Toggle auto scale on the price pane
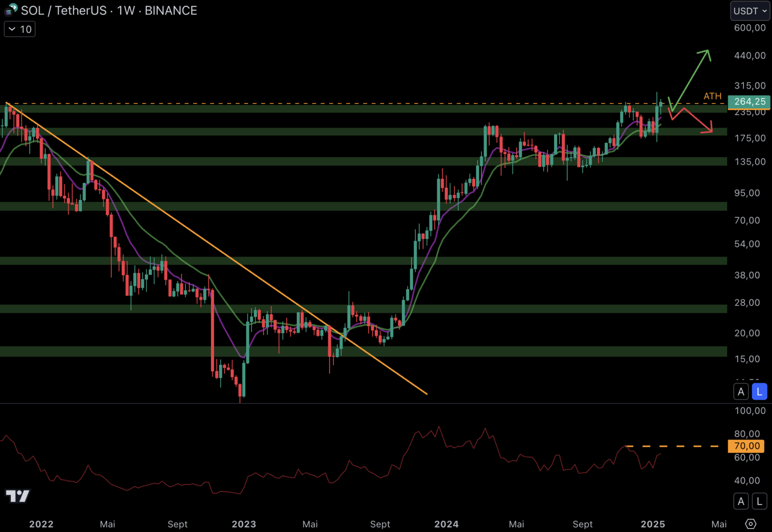Viewport: 772px width, 532px height. 741,392
